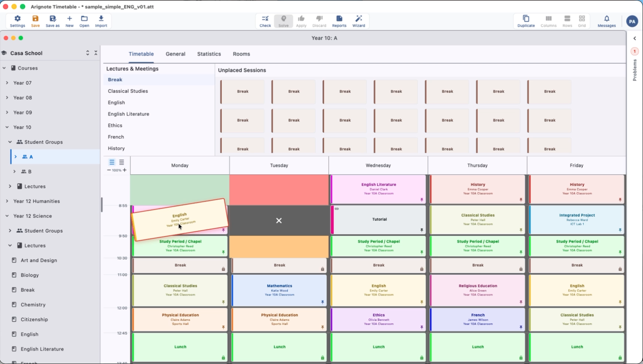Open Settings from the toolbar
643x364 pixels.
coord(17,21)
